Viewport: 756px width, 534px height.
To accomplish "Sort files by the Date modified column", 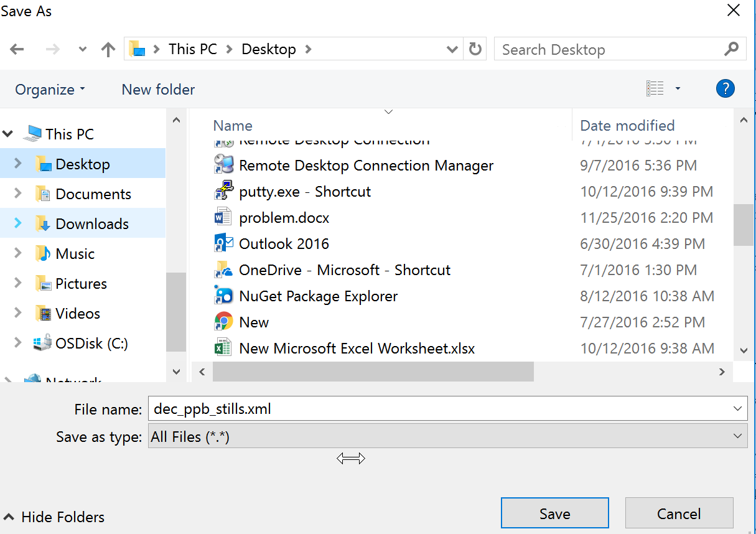I will click(627, 125).
